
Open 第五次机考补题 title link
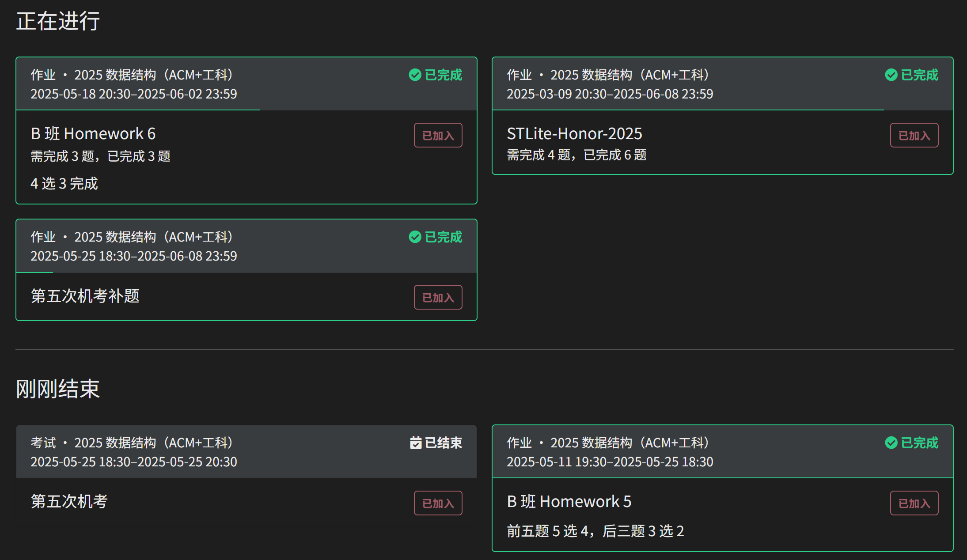[x=85, y=295]
